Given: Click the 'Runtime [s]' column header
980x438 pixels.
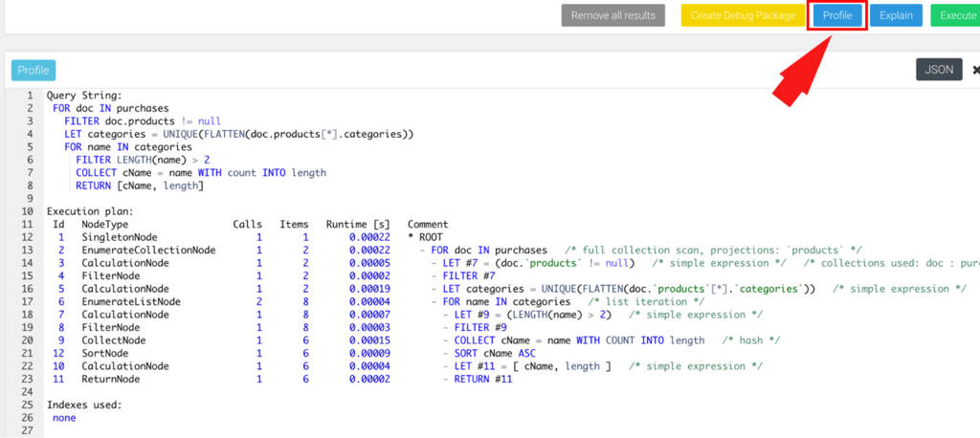Looking at the screenshot, I should coord(358,225).
